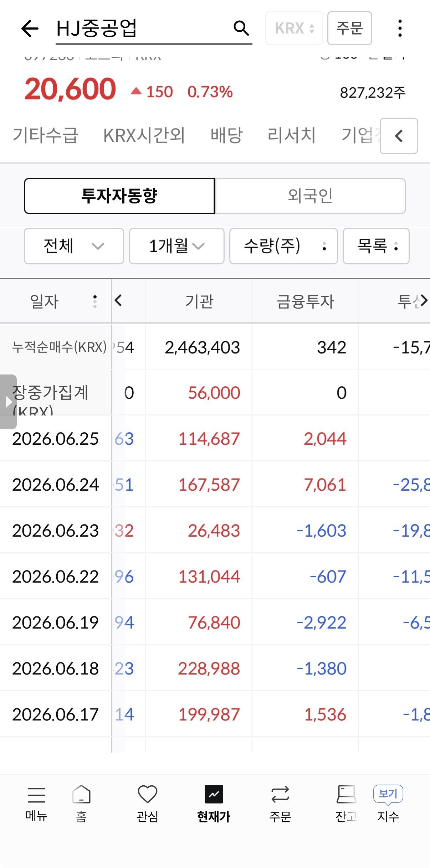Open the 목록 view selector
This screenshot has height=868, width=430.
(376, 246)
